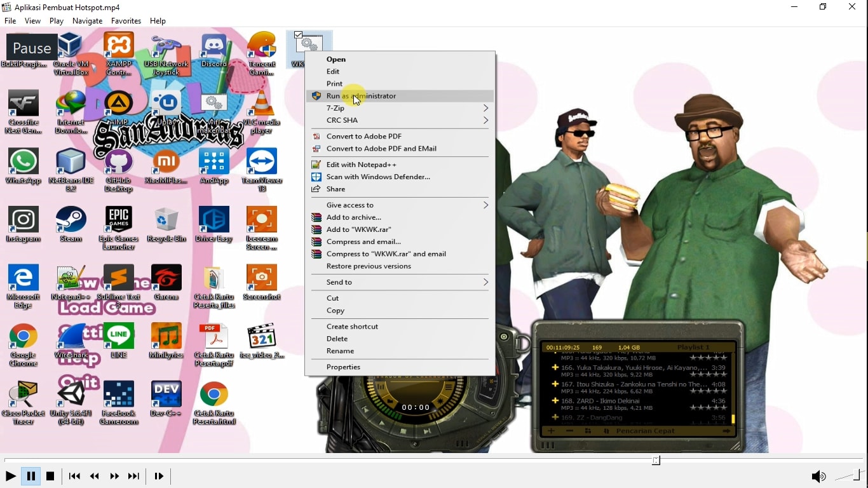Open the Play menu
Screen dimensions: 868x488
pos(57,21)
